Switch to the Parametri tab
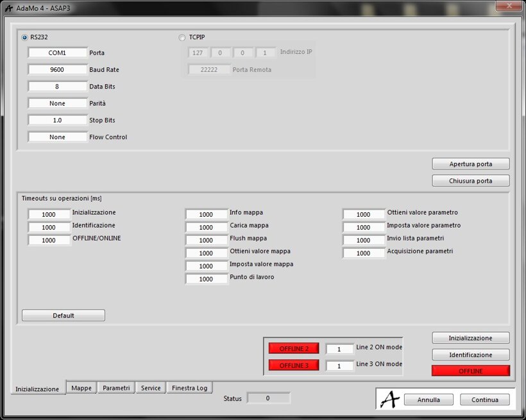Screen dimensions: 526x420 (116, 388)
